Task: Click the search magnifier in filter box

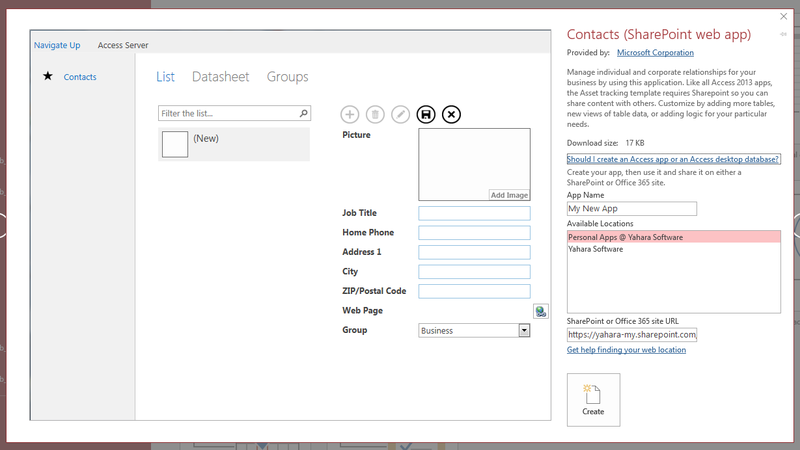Action: click(304, 114)
